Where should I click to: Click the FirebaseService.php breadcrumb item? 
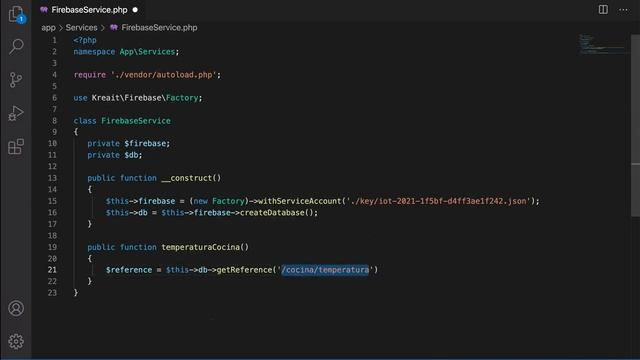point(159,28)
